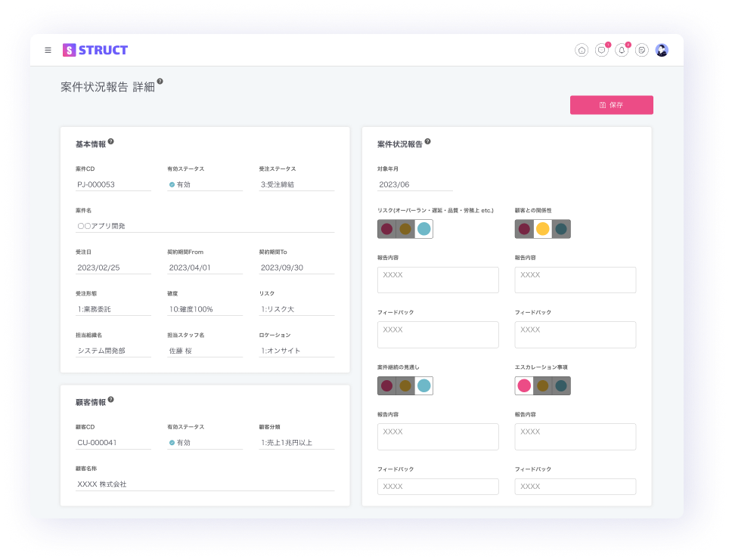Open the hamburger menu

point(48,51)
